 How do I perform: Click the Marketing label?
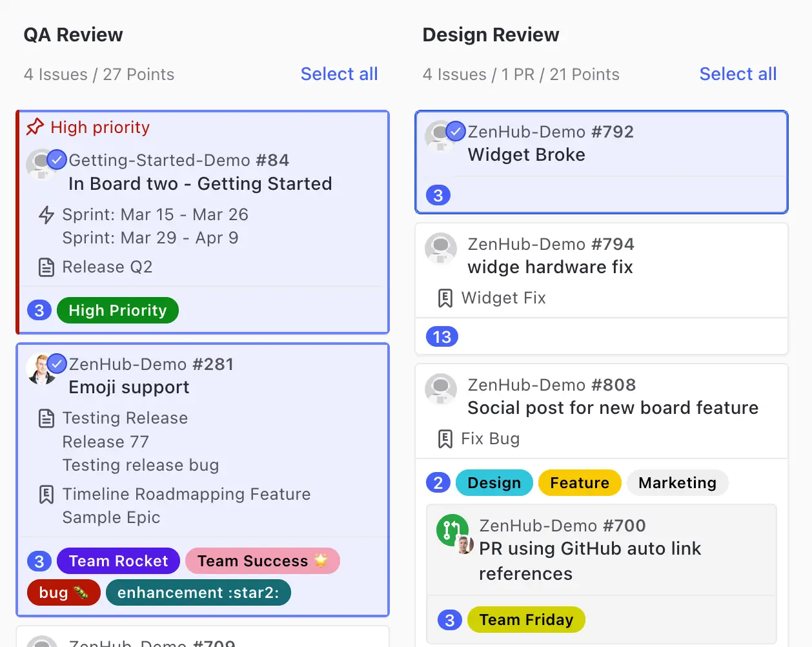(x=677, y=483)
